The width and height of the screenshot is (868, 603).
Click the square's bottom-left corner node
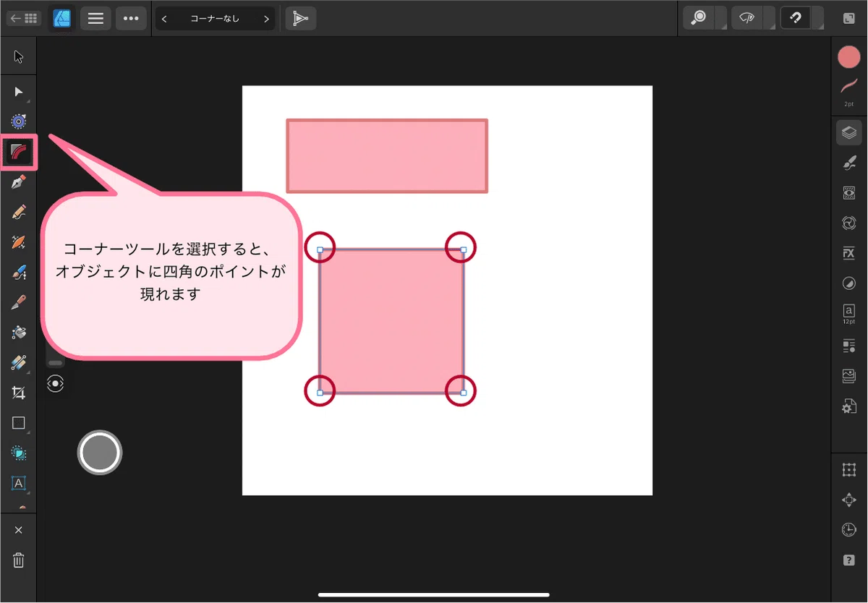click(320, 393)
